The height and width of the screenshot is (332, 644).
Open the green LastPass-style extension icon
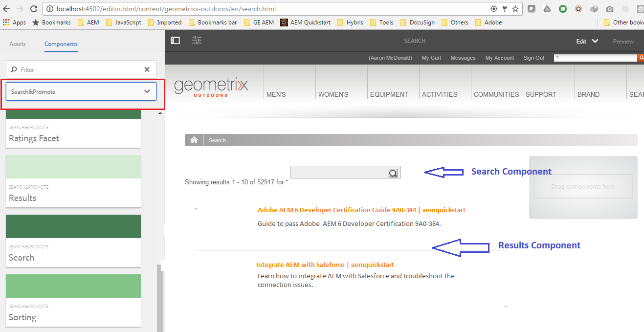tap(562, 8)
